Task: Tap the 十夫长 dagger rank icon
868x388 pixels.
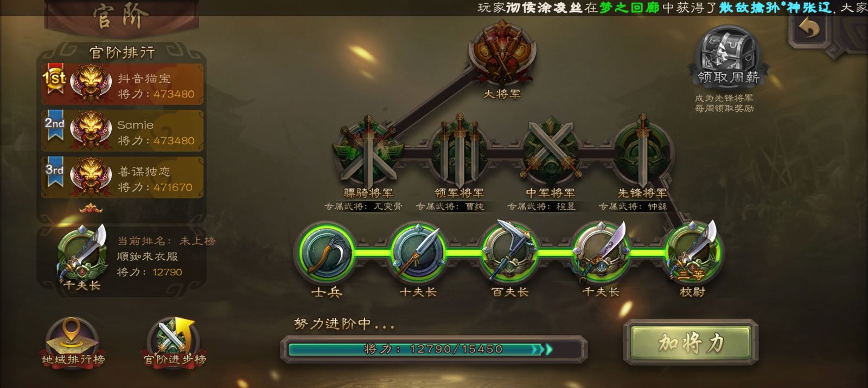Action: (418, 253)
